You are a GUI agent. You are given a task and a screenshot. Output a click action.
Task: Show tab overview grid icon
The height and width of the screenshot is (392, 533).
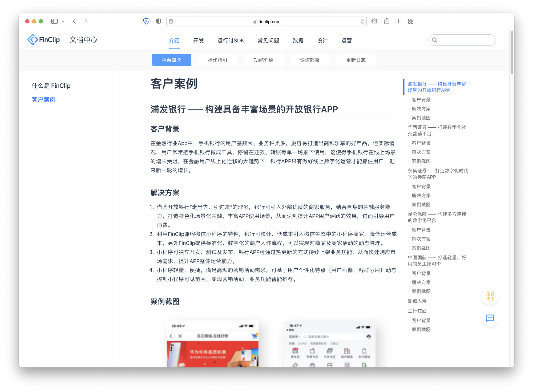click(411, 21)
